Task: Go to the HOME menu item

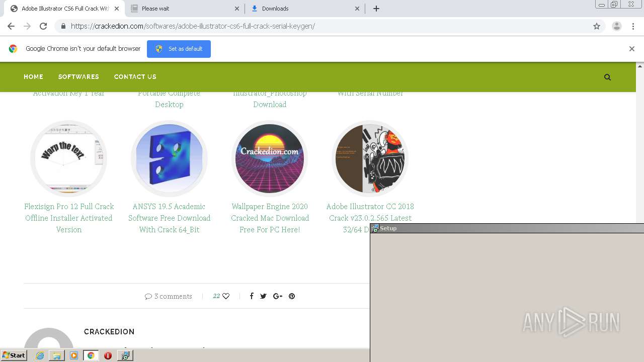Action: (x=33, y=77)
